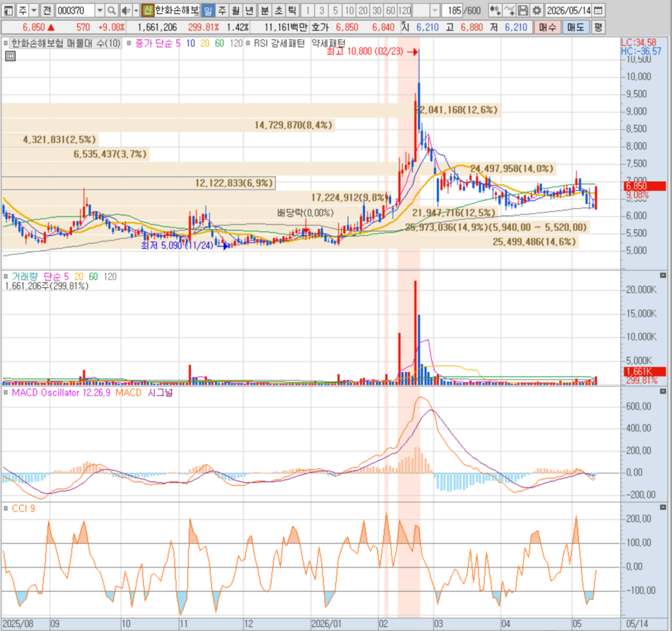
Task: Click the green 신 badge icon
Action: 148,10
